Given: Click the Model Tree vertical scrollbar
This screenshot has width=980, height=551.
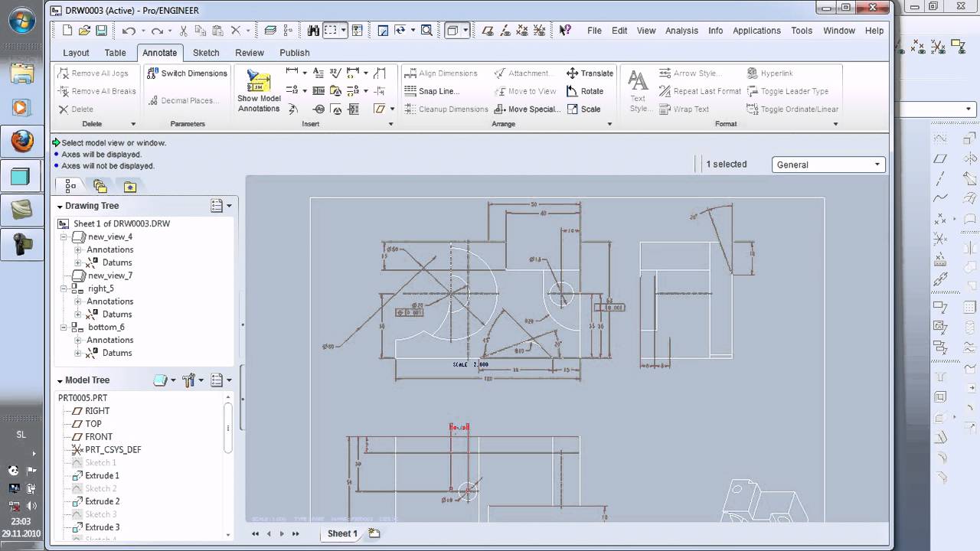Looking at the screenshot, I should pyautogui.click(x=227, y=429).
